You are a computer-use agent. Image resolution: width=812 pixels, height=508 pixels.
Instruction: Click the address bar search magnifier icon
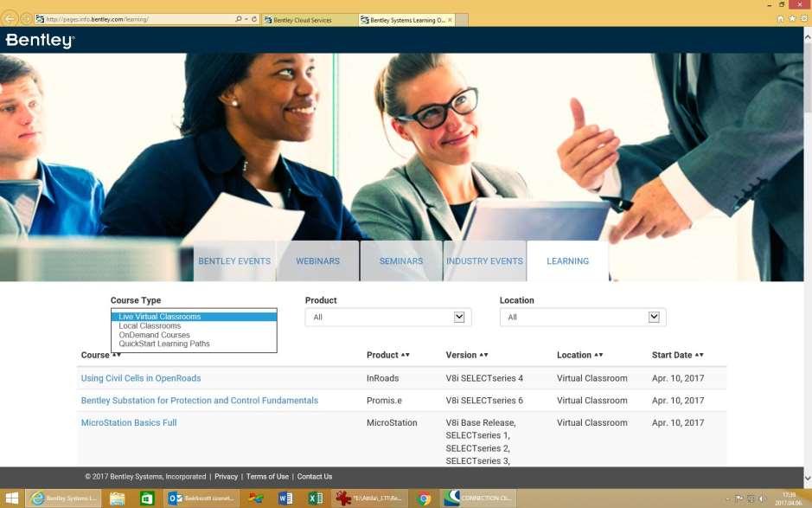238,19
